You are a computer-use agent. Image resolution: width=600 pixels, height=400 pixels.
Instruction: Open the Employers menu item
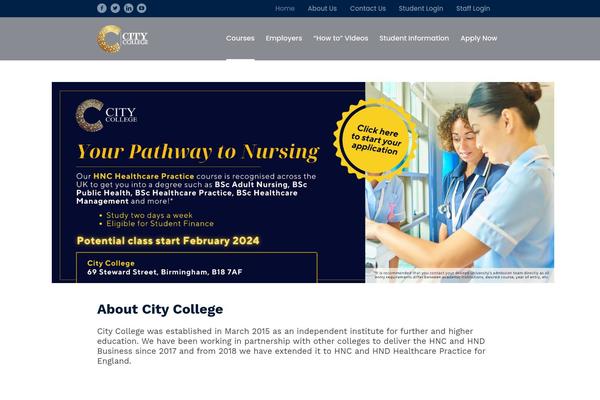point(284,38)
